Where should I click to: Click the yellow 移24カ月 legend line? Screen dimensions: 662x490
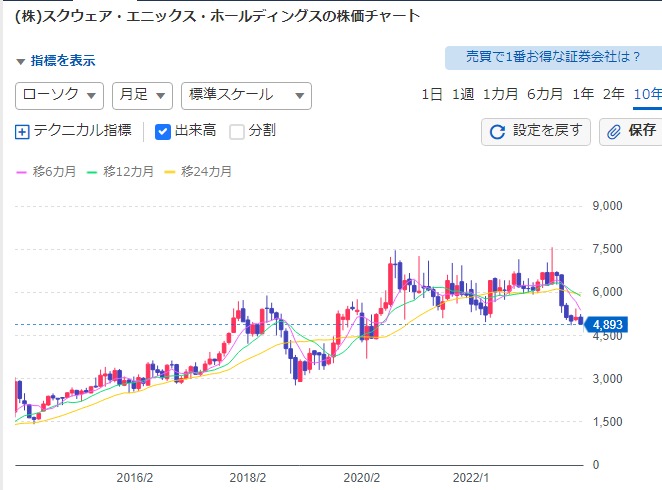(x=170, y=172)
